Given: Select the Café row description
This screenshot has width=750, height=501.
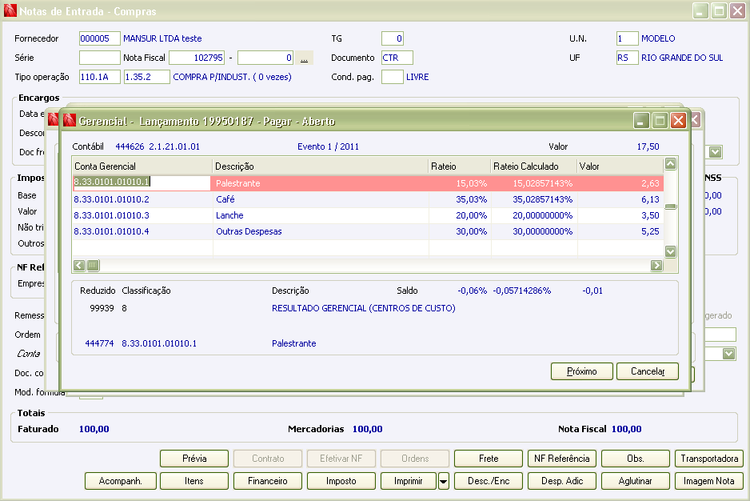Looking at the screenshot, I should point(225,200).
